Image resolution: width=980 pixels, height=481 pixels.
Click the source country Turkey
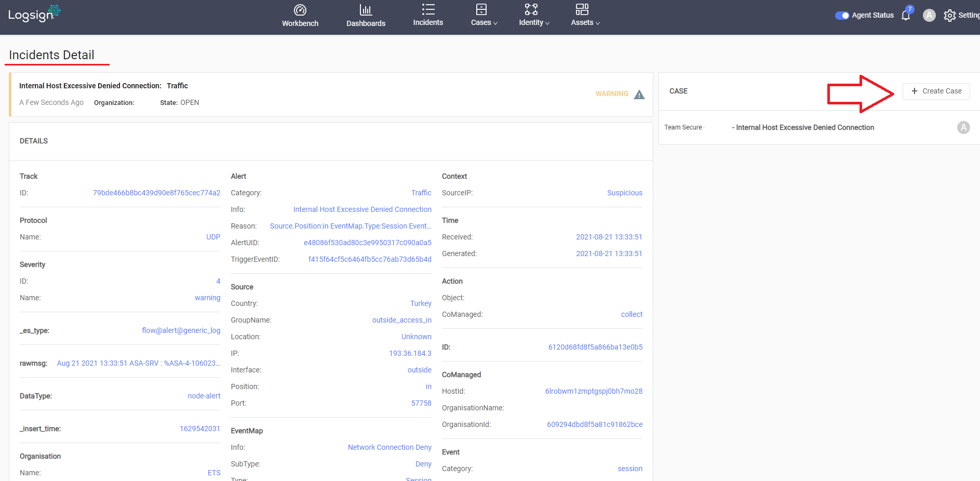click(421, 303)
